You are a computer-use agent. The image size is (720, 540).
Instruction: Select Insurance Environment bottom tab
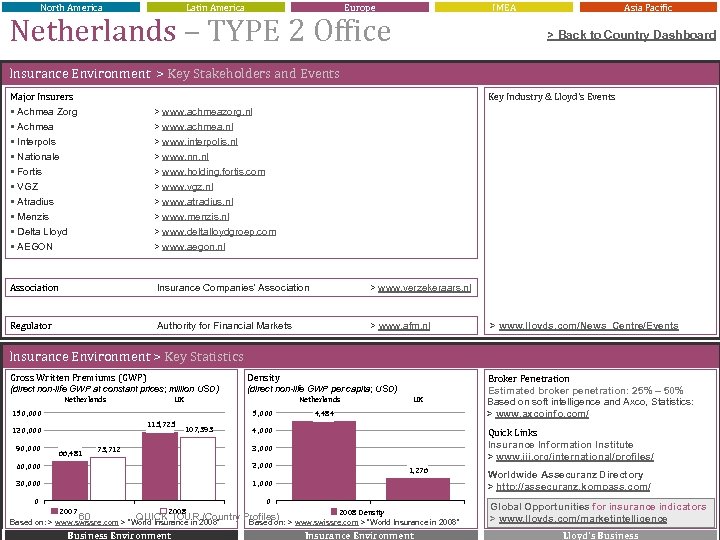pos(360,535)
